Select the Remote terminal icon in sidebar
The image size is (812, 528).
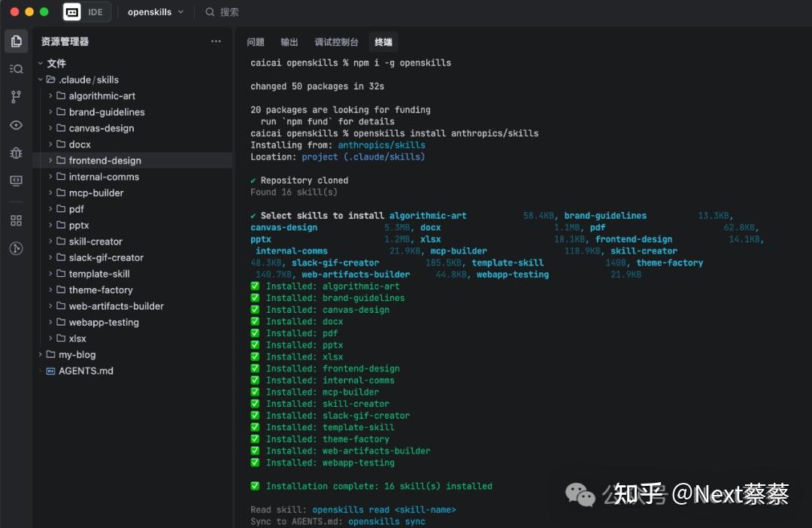coord(16,181)
